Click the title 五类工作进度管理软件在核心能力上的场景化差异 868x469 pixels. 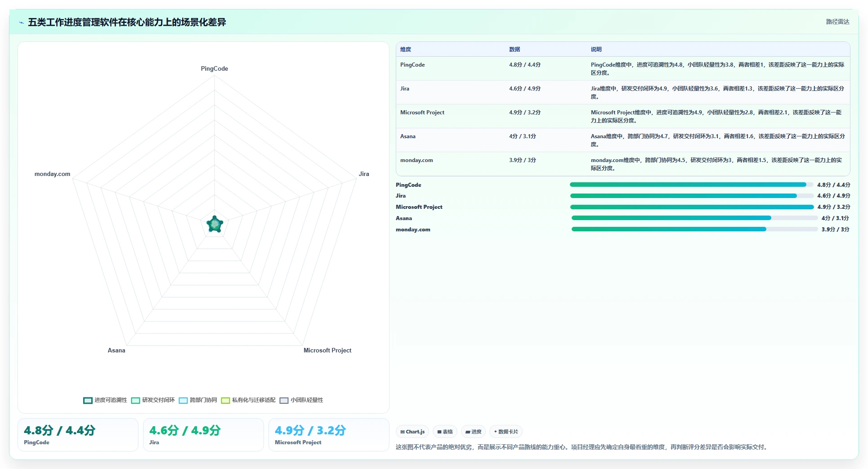click(x=127, y=22)
